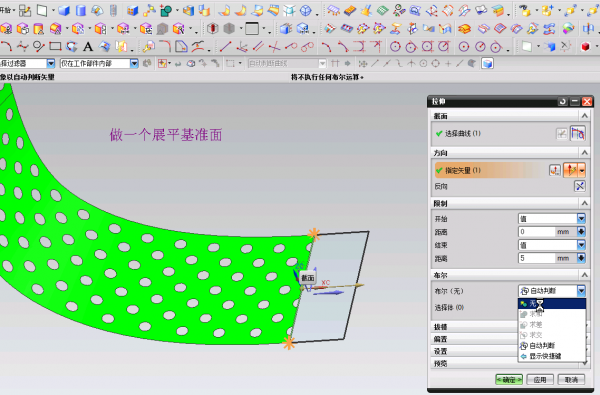Click the red solid cube icon
Viewport: 600px width, 395px height.
(585, 47)
